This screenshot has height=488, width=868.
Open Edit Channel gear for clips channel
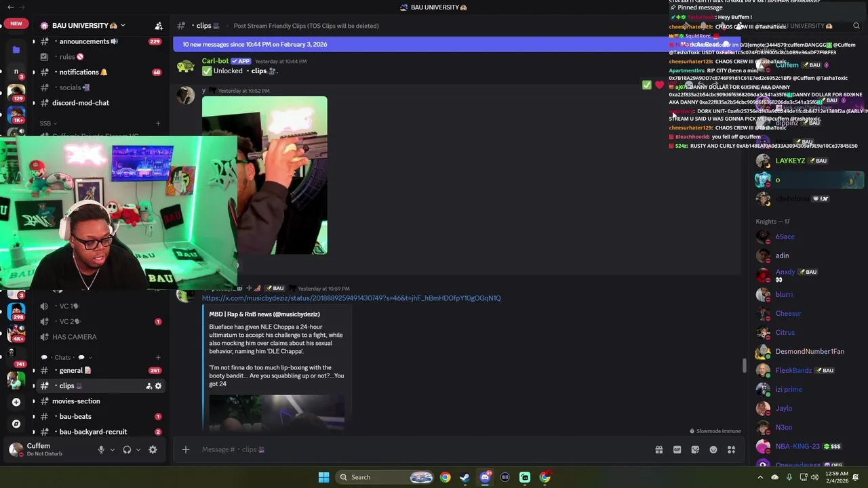[158, 386]
